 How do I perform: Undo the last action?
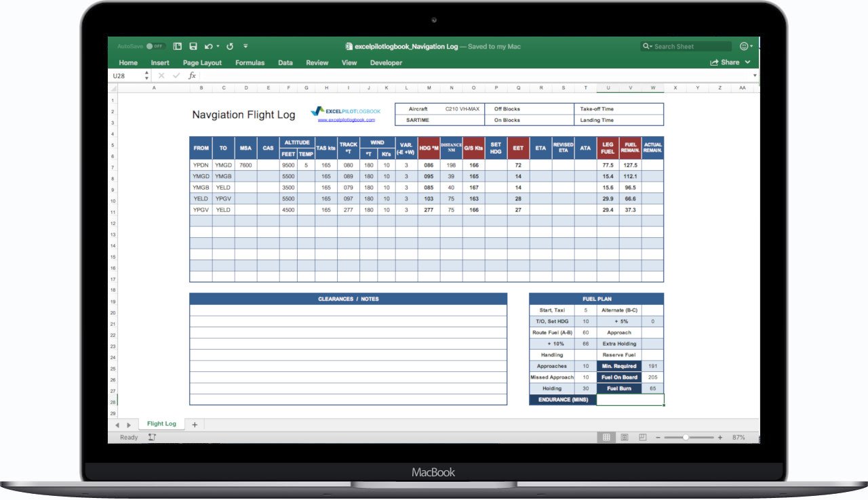[209, 46]
